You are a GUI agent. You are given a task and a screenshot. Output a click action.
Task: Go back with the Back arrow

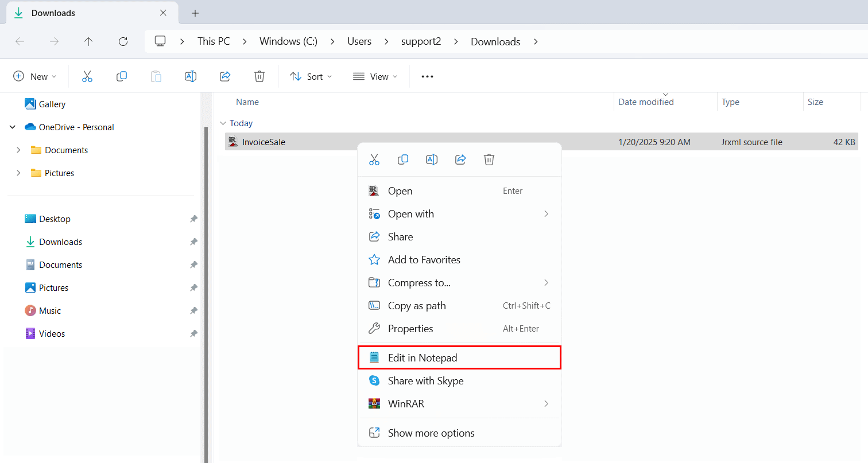click(20, 41)
